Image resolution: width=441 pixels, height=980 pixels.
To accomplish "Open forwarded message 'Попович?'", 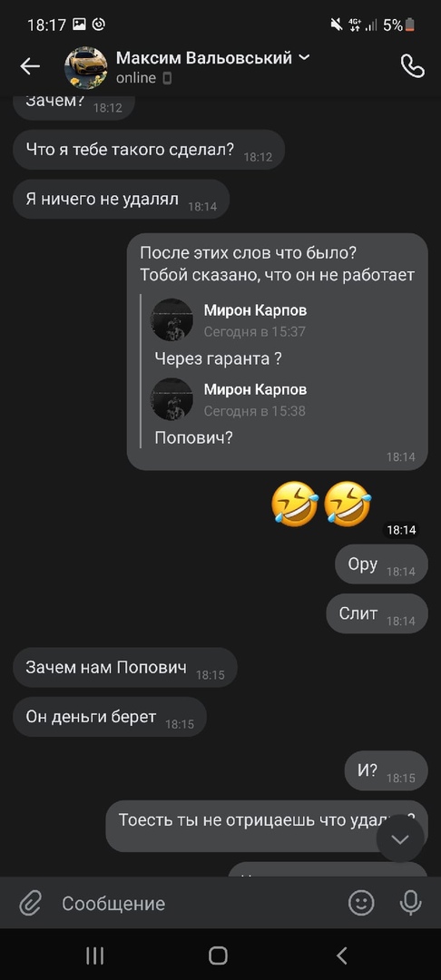I will pyautogui.click(x=193, y=437).
